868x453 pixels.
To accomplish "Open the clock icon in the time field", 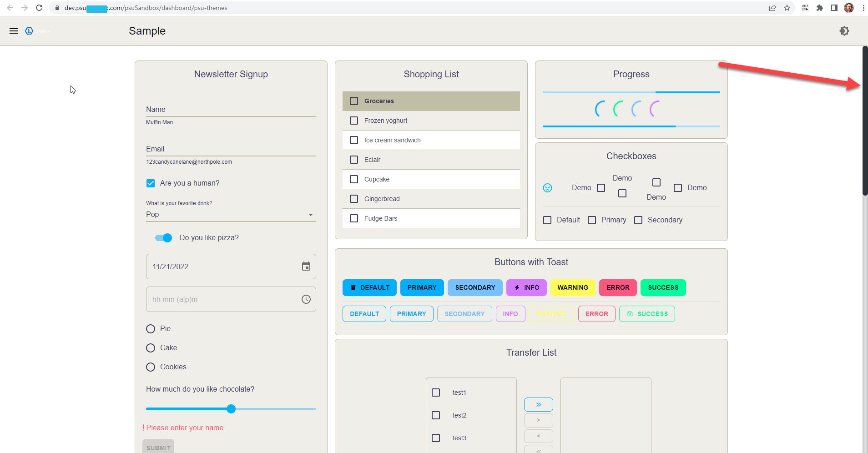I will click(306, 299).
